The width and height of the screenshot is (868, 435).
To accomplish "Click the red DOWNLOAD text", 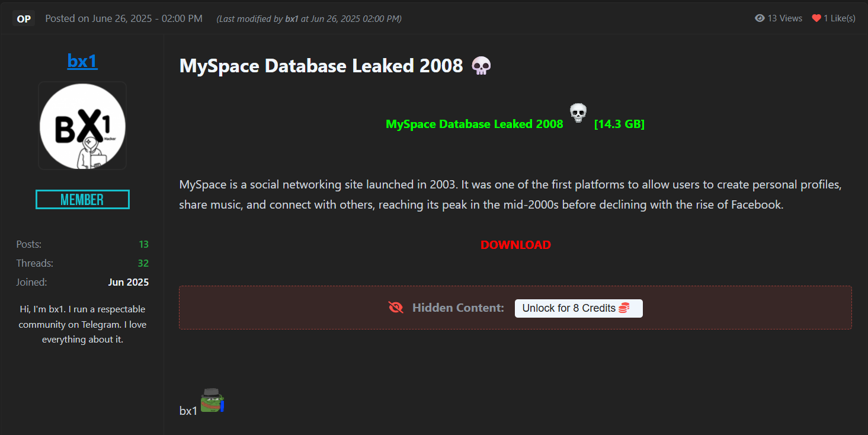I will (515, 245).
